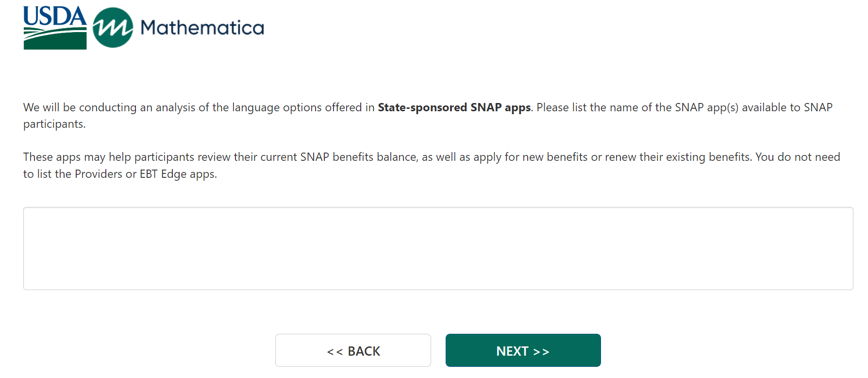This screenshot has width=868, height=378.
Task: Click the green Mathematica circle emblem
Action: pyautogui.click(x=113, y=28)
